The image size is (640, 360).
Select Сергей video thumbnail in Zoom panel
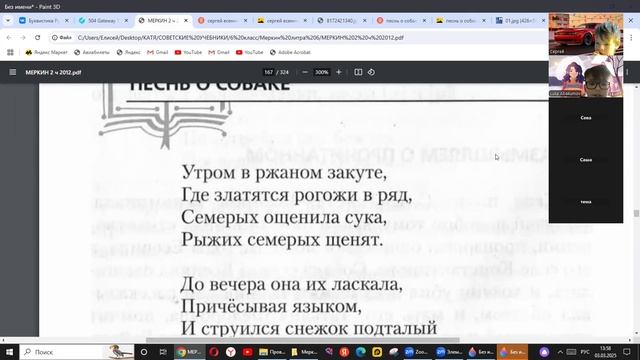click(586, 34)
